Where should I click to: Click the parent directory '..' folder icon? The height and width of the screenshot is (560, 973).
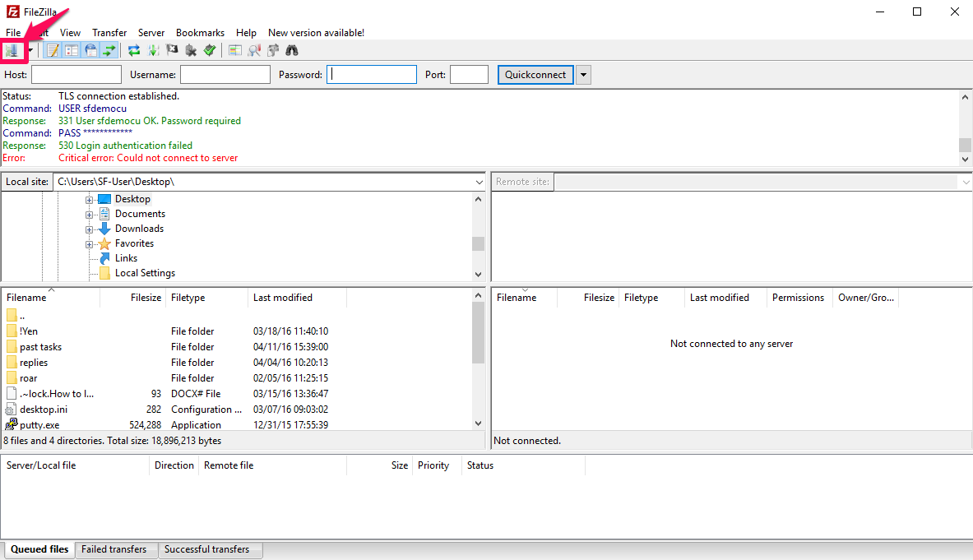click(x=12, y=316)
